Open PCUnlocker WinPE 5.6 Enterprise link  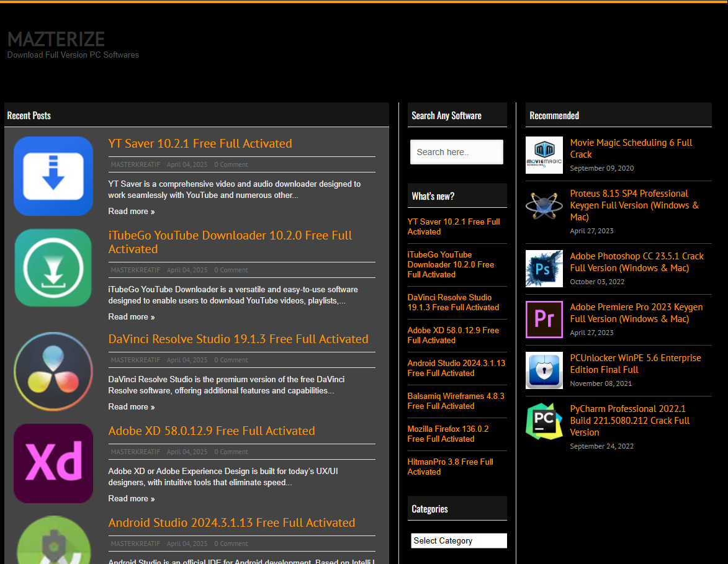(635, 364)
